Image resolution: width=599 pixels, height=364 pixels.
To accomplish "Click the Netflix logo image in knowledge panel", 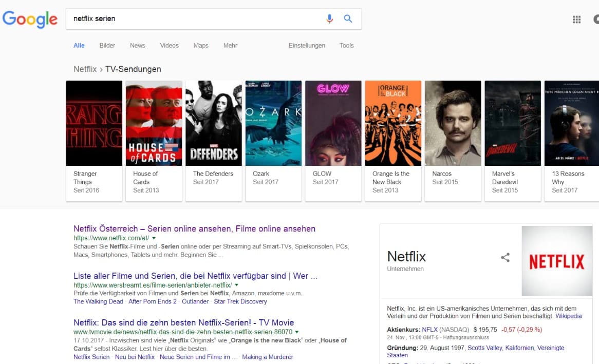I will click(x=556, y=261).
